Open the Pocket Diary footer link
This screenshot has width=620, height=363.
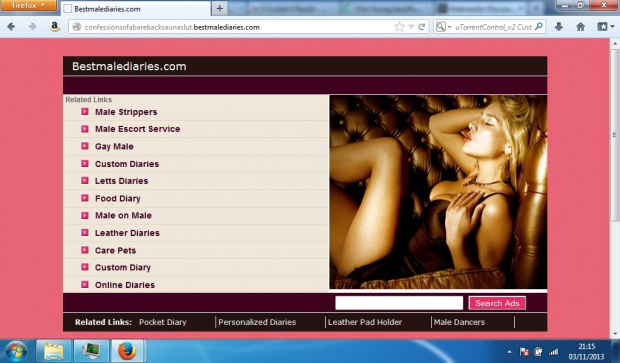tap(163, 322)
